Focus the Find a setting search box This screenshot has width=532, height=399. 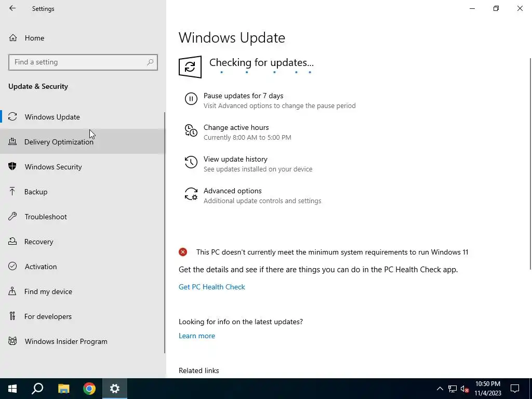[x=83, y=62]
